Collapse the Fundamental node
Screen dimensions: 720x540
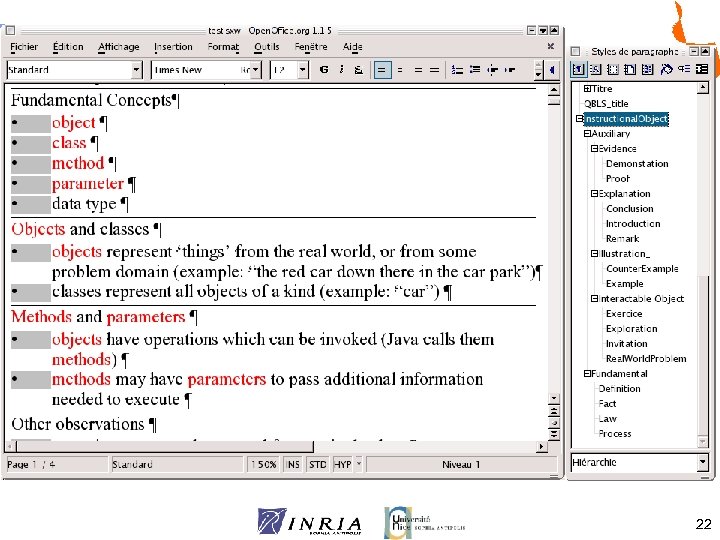coord(587,374)
